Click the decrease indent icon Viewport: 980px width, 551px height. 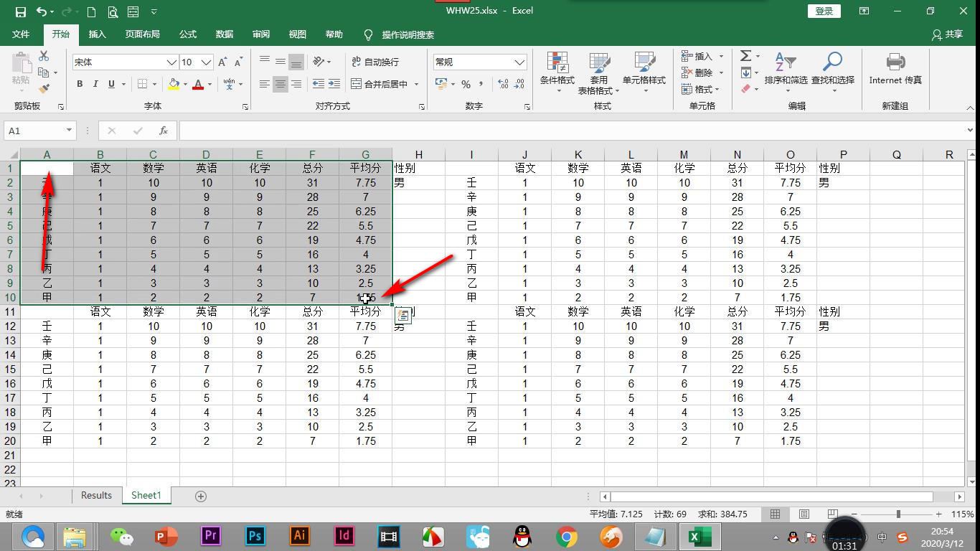coord(319,84)
